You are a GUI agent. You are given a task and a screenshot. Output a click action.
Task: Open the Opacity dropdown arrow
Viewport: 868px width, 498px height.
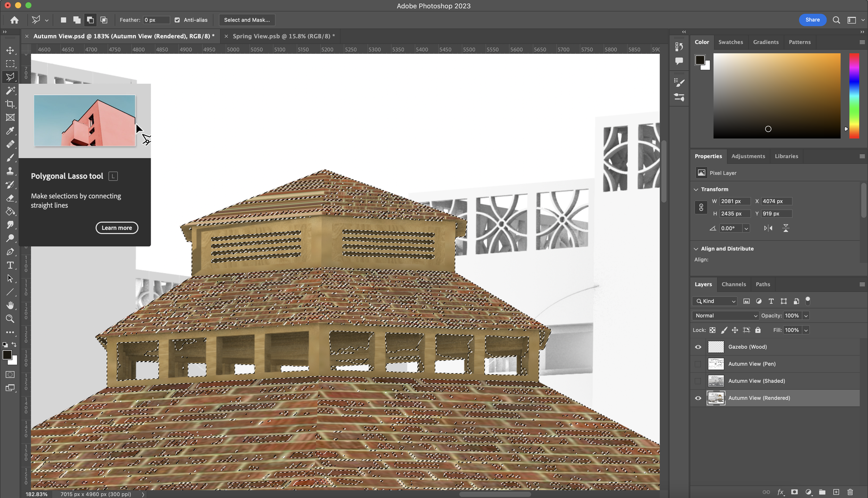806,316
